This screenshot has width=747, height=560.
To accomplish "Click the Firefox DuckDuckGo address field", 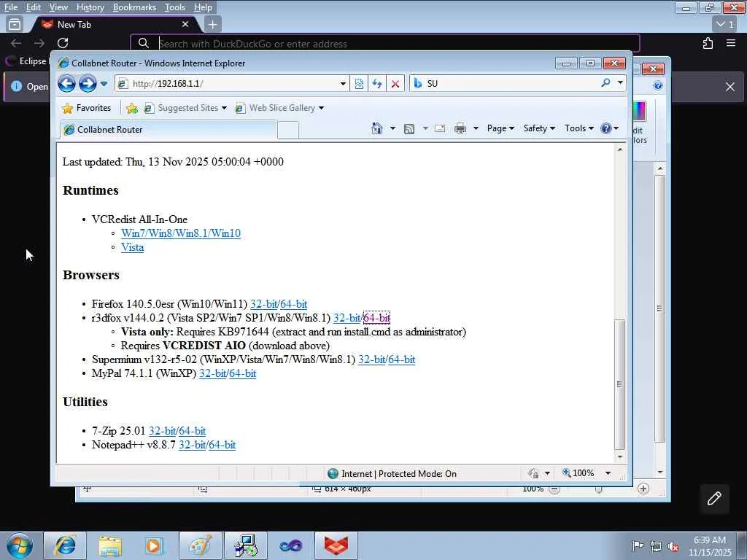I will (384, 43).
